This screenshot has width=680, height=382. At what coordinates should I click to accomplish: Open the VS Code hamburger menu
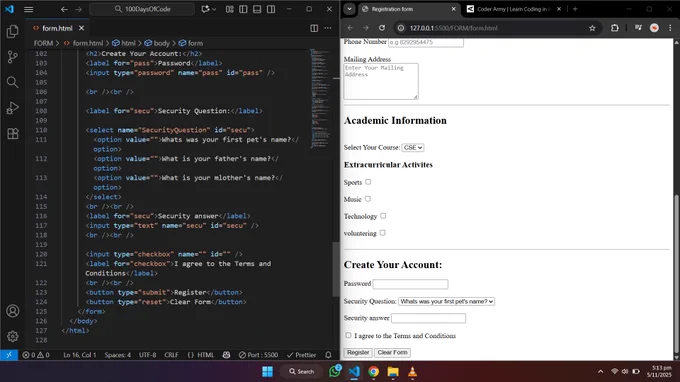pos(29,9)
